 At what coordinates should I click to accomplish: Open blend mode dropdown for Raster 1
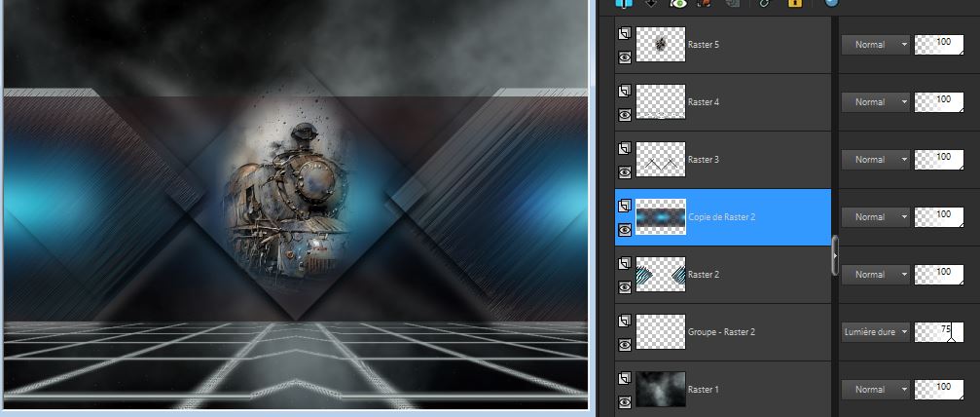click(x=876, y=390)
